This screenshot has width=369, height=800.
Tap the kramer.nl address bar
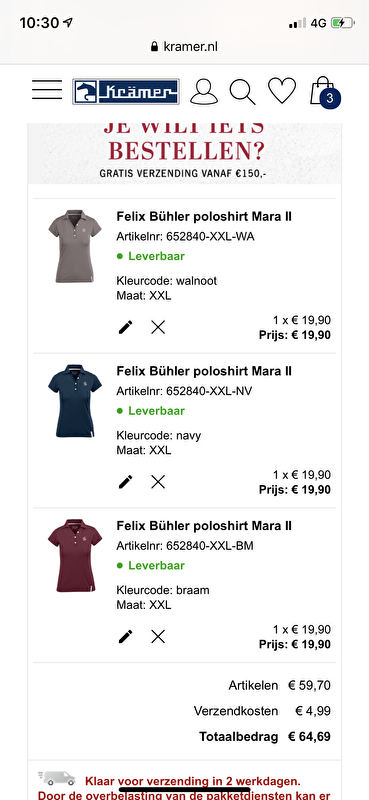coord(184,46)
